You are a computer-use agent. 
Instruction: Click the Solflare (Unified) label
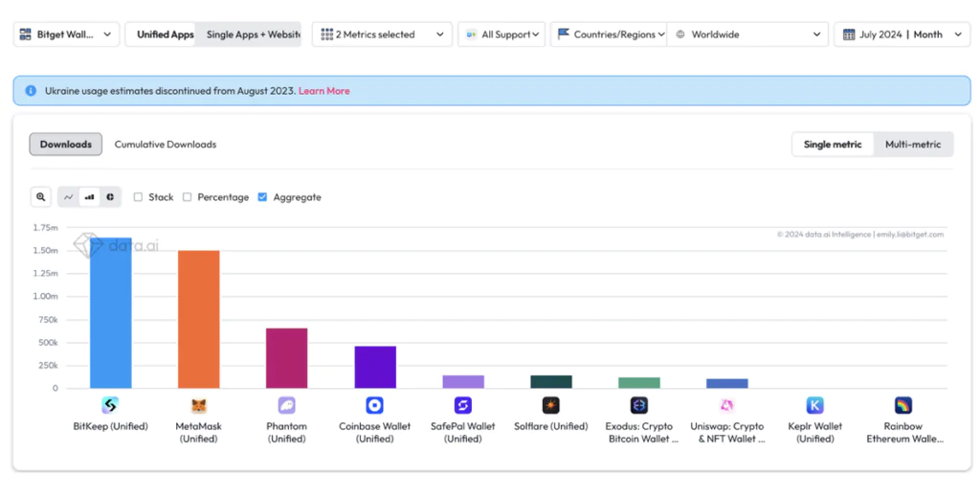(550, 426)
